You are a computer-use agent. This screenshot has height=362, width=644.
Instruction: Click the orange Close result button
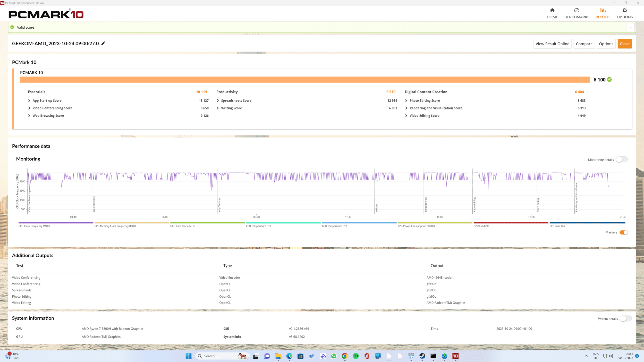[624, 44]
